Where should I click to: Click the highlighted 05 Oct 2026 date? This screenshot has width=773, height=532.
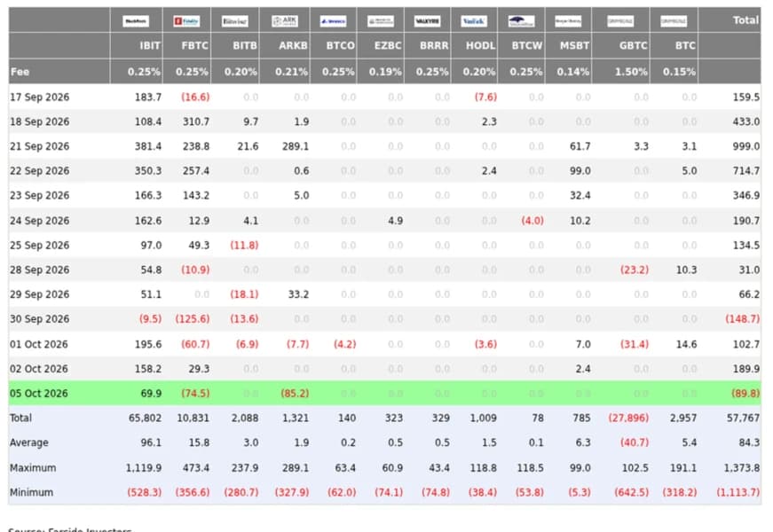39,394
